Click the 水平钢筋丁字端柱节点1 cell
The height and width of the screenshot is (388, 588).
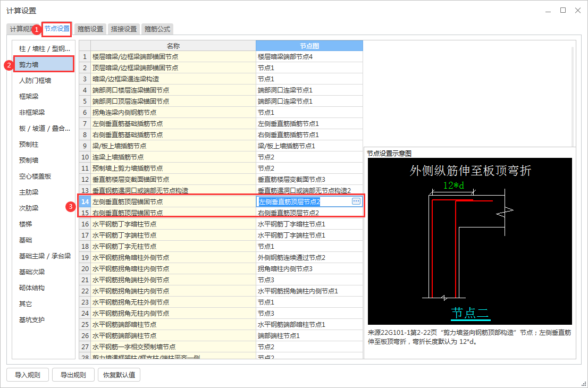coord(309,235)
